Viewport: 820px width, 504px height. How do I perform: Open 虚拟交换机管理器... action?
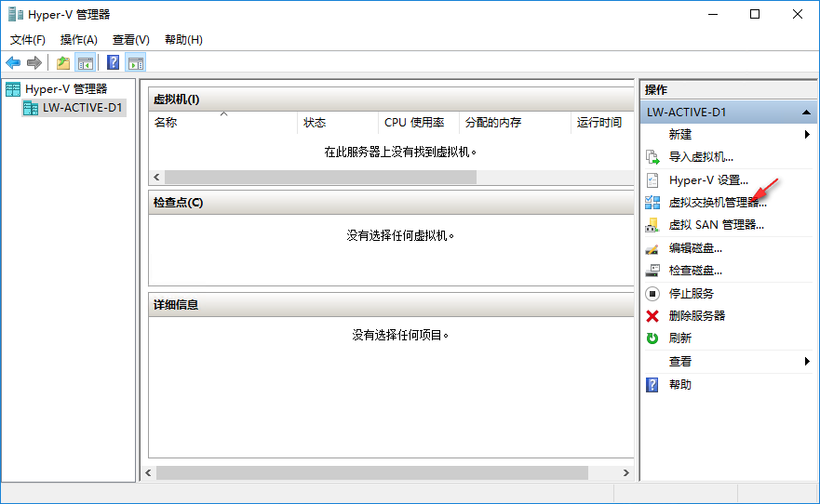coord(718,203)
